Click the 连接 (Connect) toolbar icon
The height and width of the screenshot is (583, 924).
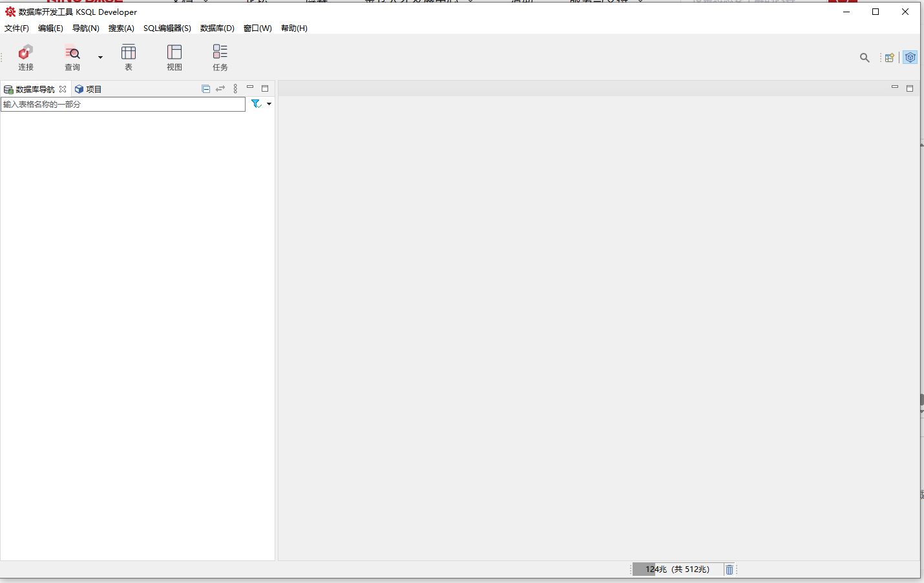(x=25, y=57)
